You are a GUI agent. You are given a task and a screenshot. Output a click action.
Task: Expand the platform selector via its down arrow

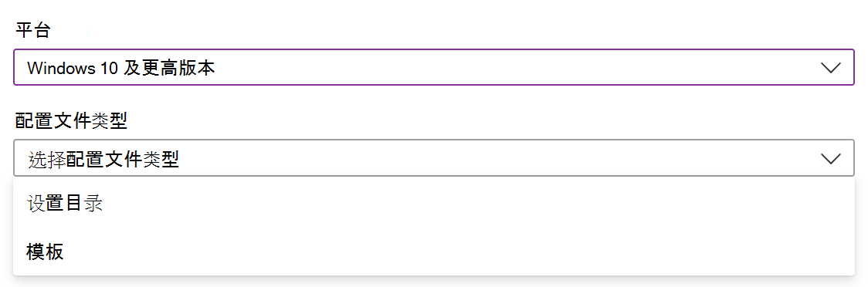pos(830,67)
